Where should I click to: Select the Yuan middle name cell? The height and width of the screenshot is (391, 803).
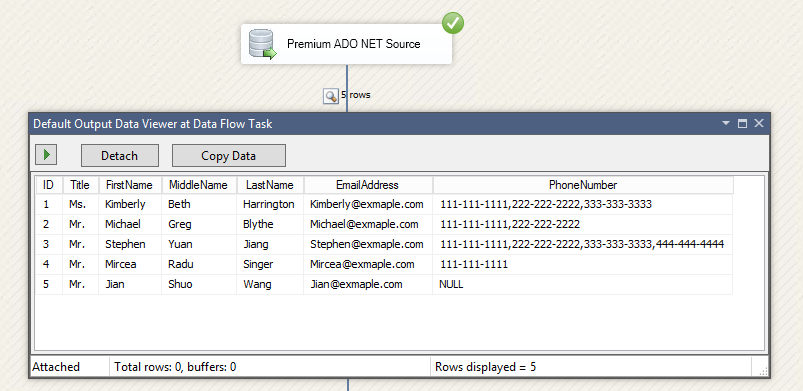tap(199, 244)
